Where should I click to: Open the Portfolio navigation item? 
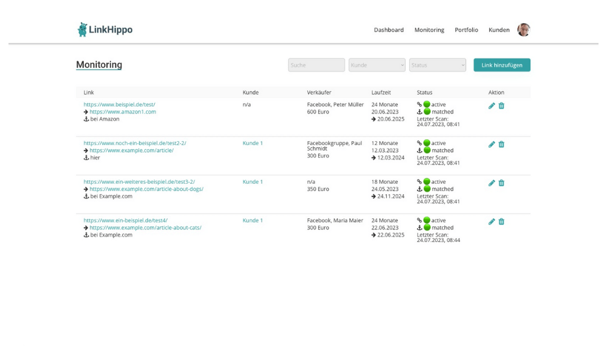466,30
